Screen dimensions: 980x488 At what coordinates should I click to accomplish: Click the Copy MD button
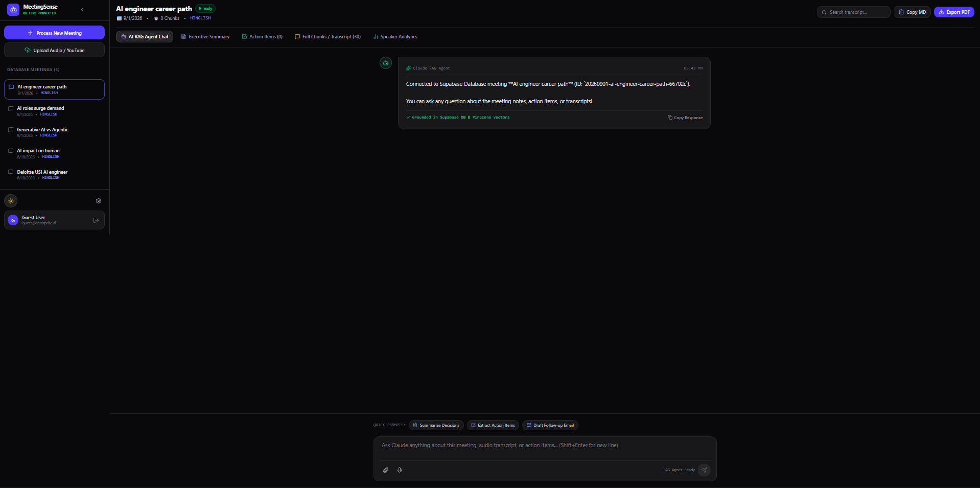pos(912,12)
